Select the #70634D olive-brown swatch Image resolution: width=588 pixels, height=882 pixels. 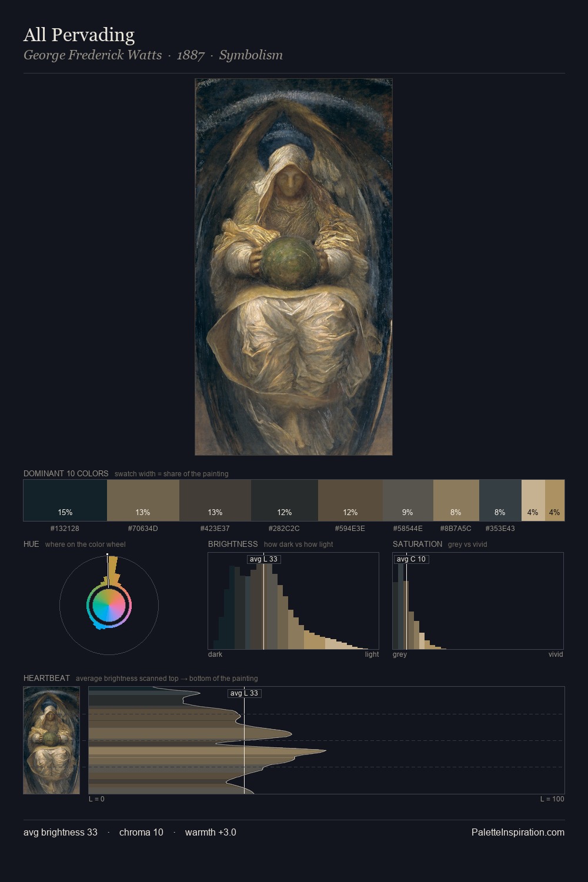143,500
